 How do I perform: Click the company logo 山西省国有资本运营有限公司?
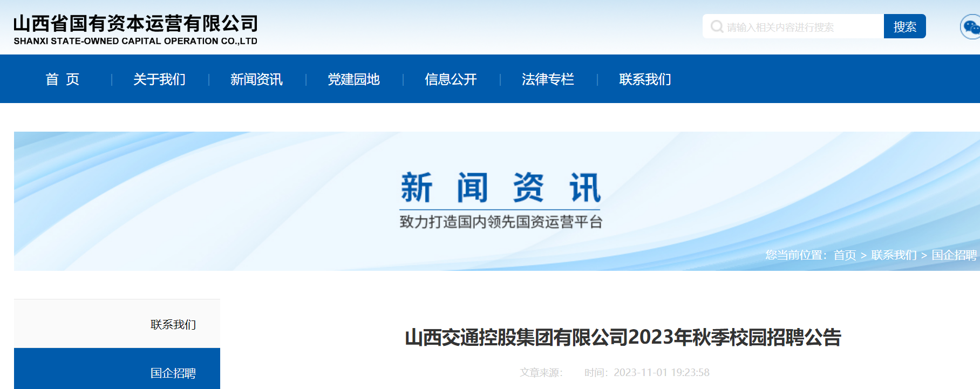[135, 30]
